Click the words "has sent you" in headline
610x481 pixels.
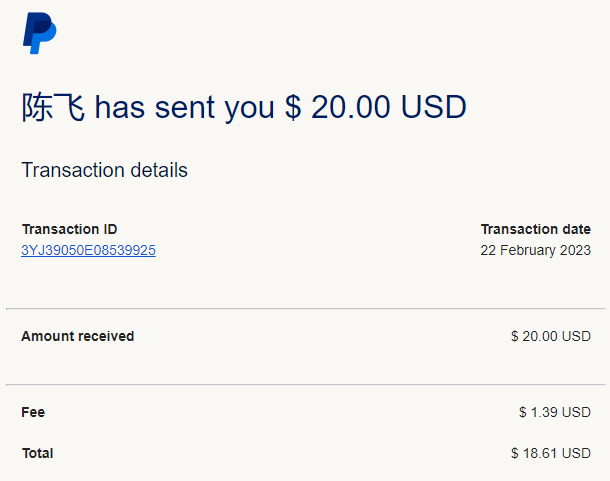(185, 108)
